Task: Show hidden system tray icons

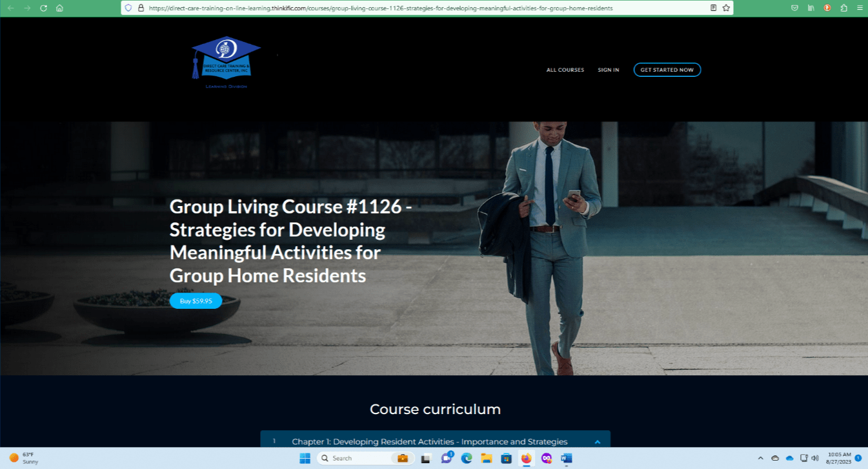Action: click(x=760, y=458)
